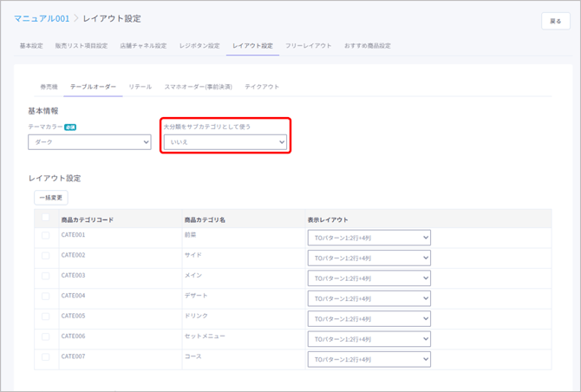Click the 一括変更 button
The height and width of the screenshot is (392, 581).
tap(50, 198)
